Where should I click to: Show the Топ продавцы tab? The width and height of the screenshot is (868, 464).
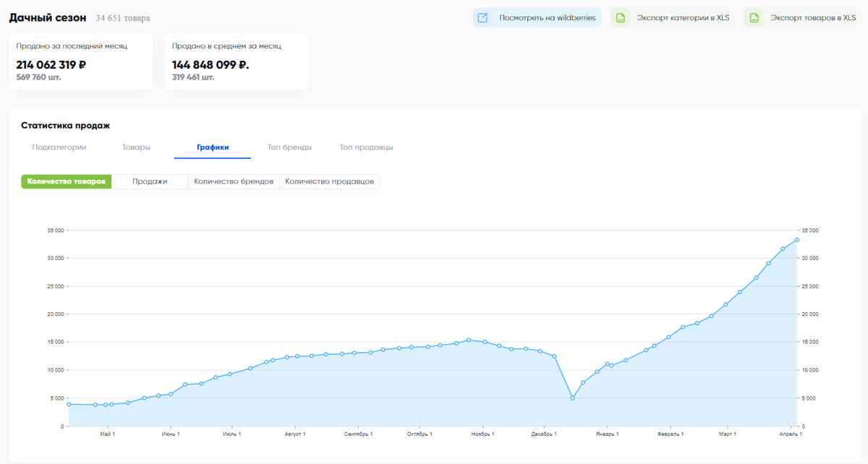[x=366, y=147]
